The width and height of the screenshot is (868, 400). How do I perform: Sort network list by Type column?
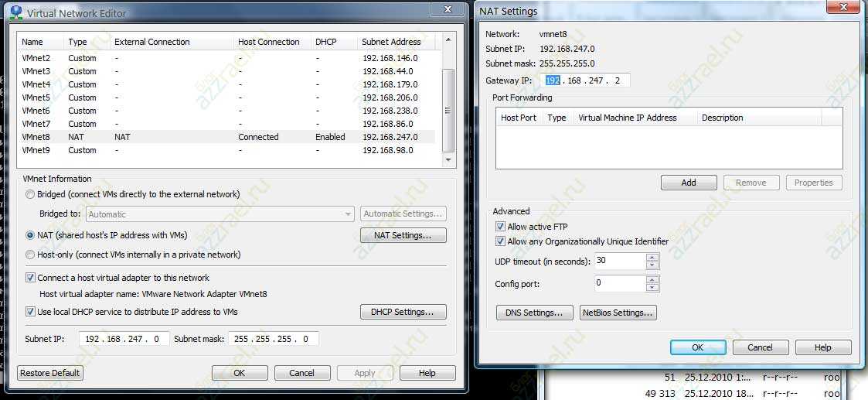[87, 42]
